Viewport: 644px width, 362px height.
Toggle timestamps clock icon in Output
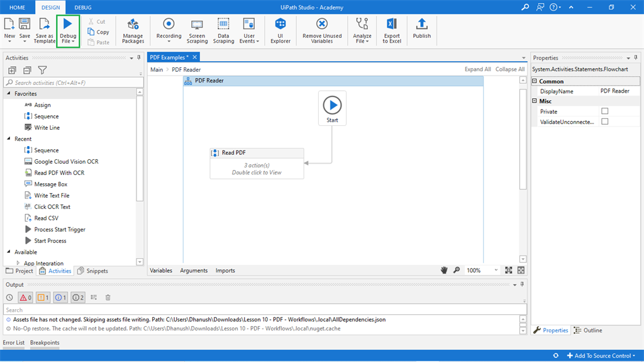pyautogui.click(x=9, y=297)
